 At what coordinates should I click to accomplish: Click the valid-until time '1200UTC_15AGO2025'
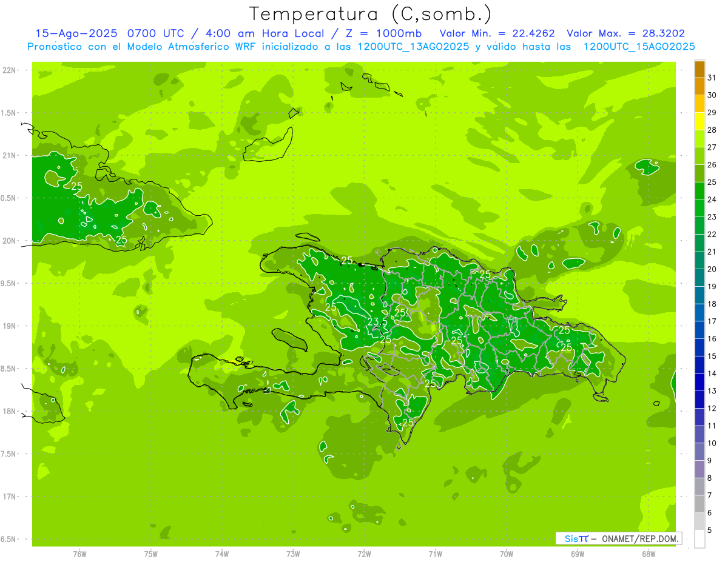pyautogui.click(x=639, y=47)
